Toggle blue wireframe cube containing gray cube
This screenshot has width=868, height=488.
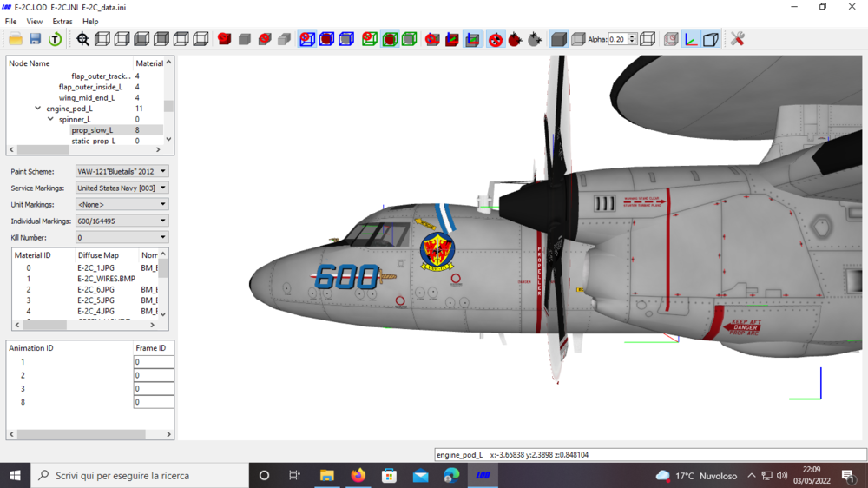(346, 39)
